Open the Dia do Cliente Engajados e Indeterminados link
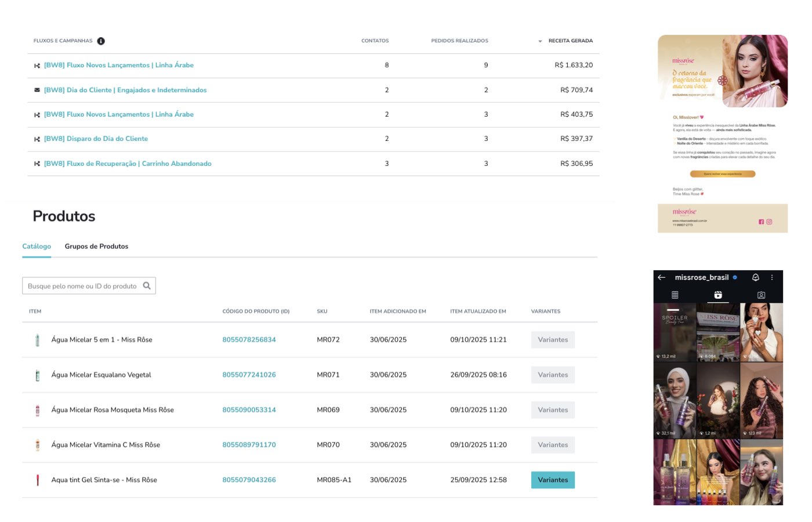Screen dimensions: 812x522 pos(125,90)
